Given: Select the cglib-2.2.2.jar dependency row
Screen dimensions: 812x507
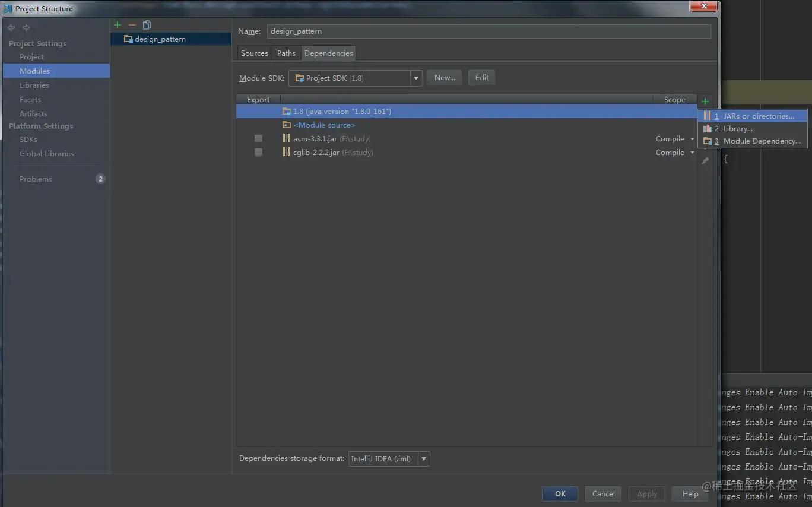Looking at the screenshot, I should click(467, 152).
